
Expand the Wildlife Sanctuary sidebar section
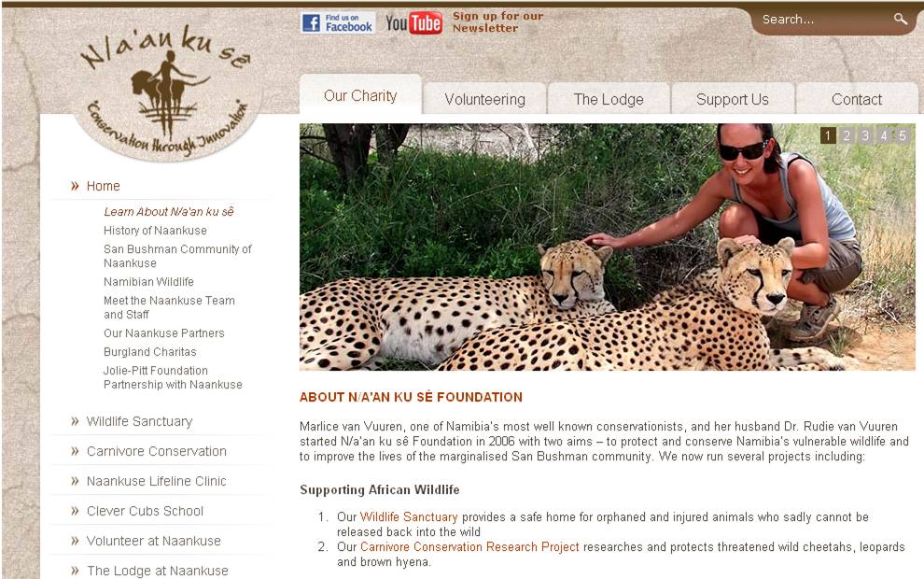click(x=139, y=421)
